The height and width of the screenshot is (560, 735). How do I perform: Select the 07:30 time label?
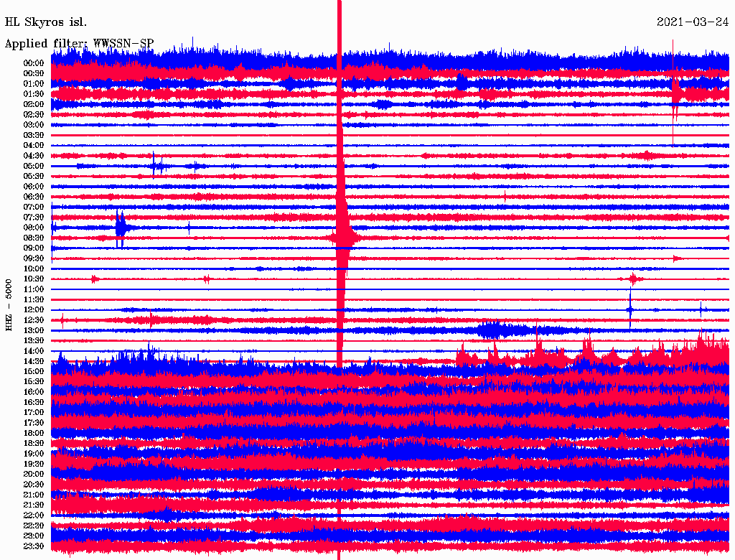point(34,217)
